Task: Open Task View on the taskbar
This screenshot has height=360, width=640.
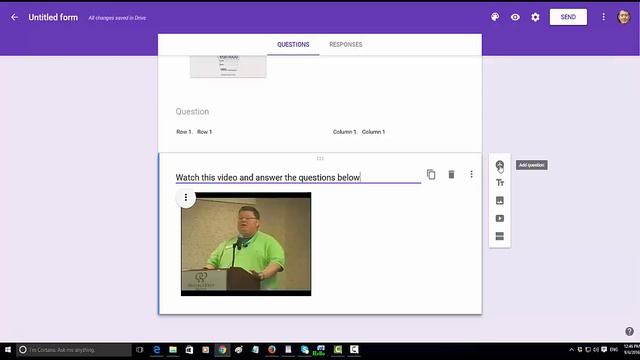Action: tap(140, 350)
